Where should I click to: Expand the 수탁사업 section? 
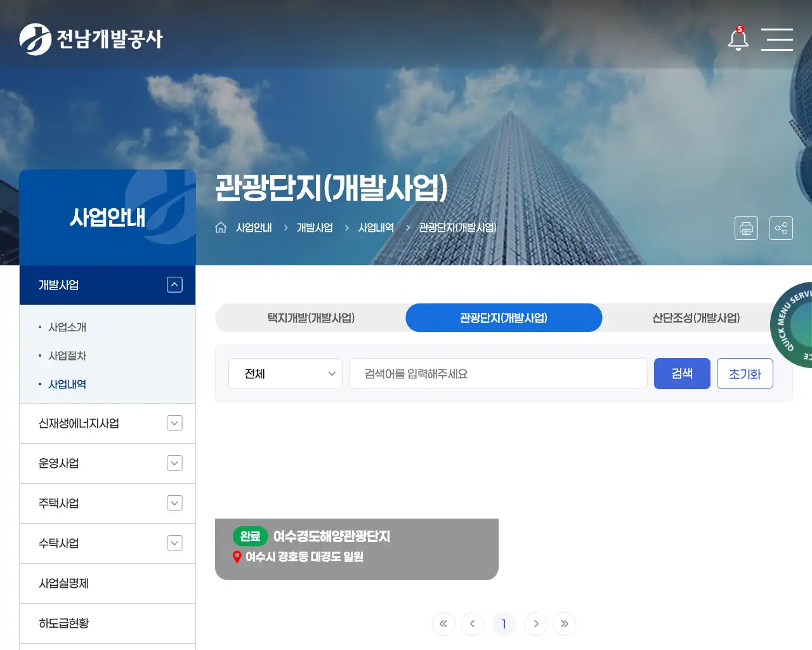[x=174, y=543]
